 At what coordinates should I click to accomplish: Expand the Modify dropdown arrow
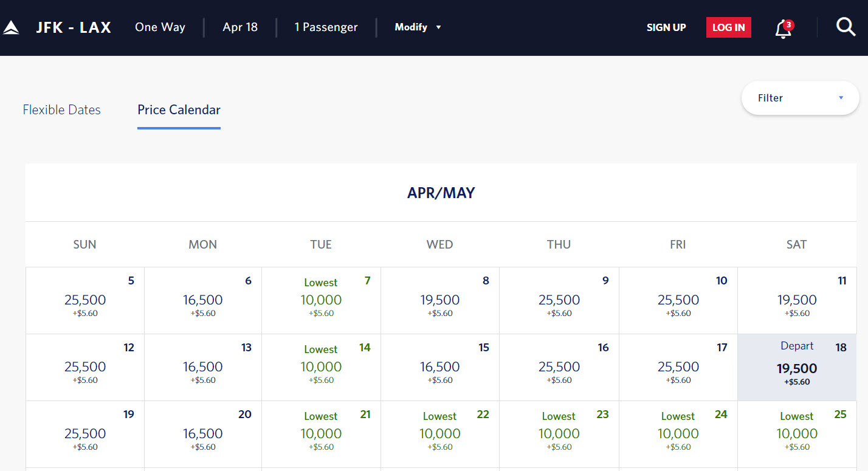coord(438,27)
